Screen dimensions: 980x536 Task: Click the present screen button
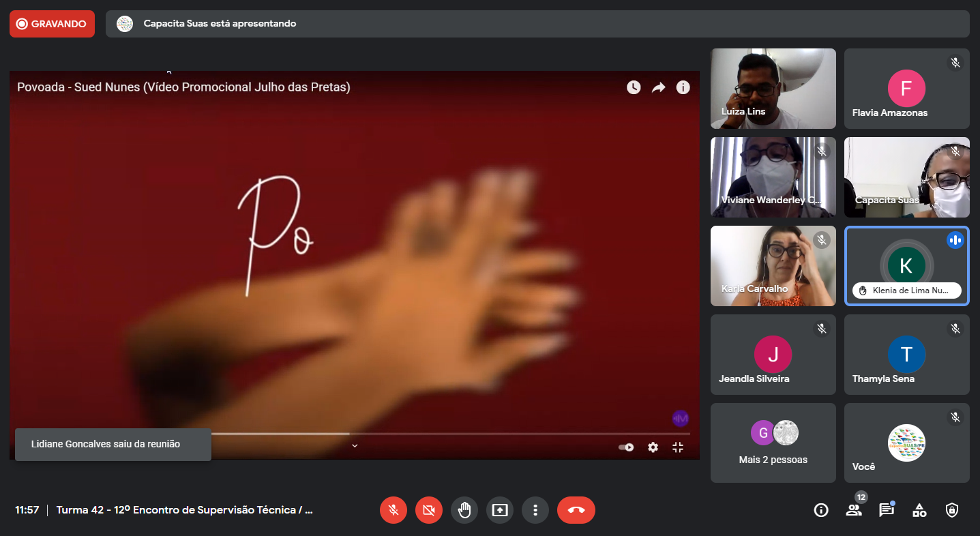[x=500, y=510]
